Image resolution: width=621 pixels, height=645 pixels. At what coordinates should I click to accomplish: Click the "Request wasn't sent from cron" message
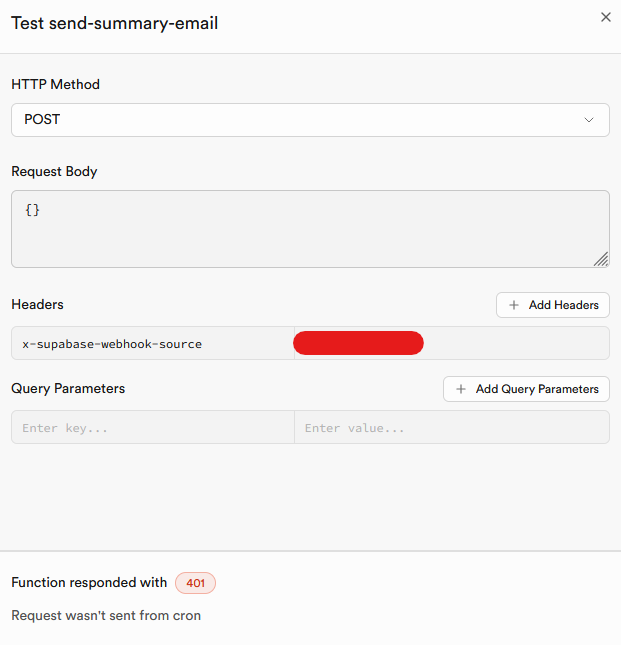[x=106, y=616]
